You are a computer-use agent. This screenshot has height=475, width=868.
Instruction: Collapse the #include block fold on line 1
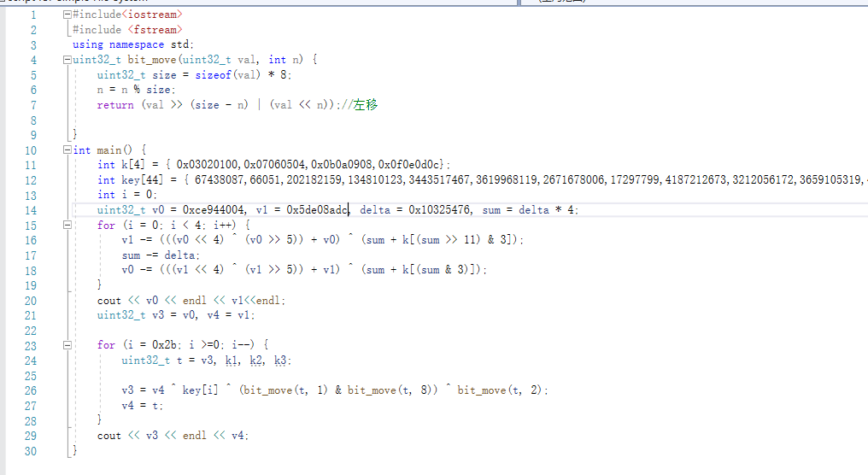coord(67,15)
